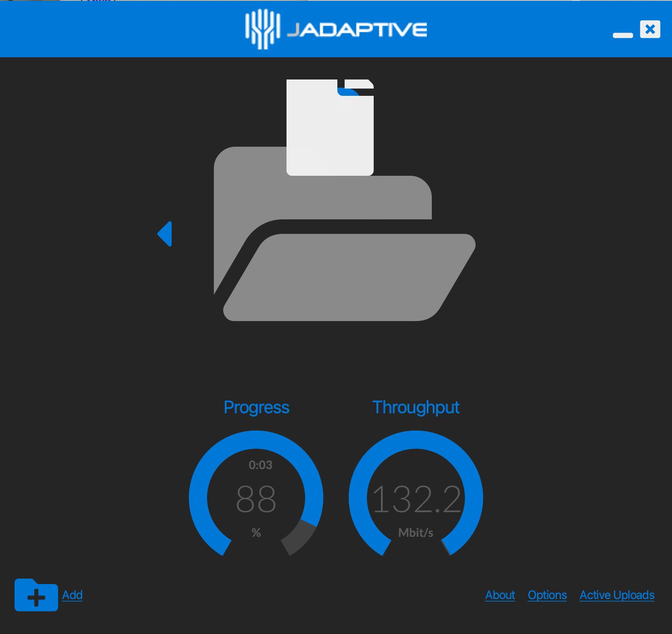Viewport: 672px width, 634px height.
Task: Go back with the blue left arrow
Action: pos(165,234)
